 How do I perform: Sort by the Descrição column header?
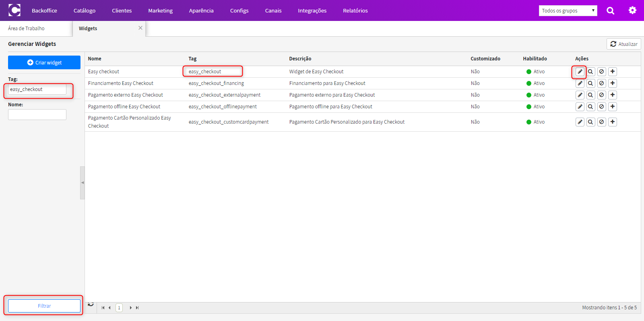pyautogui.click(x=300, y=59)
